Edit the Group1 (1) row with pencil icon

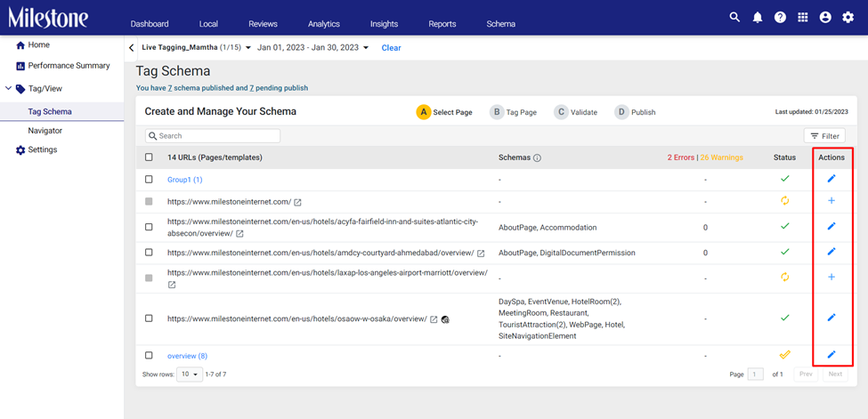(x=831, y=178)
